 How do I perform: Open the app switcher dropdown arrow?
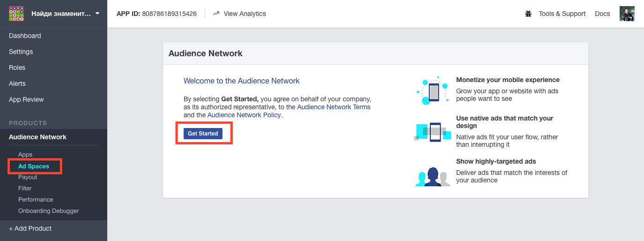(x=97, y=14)
